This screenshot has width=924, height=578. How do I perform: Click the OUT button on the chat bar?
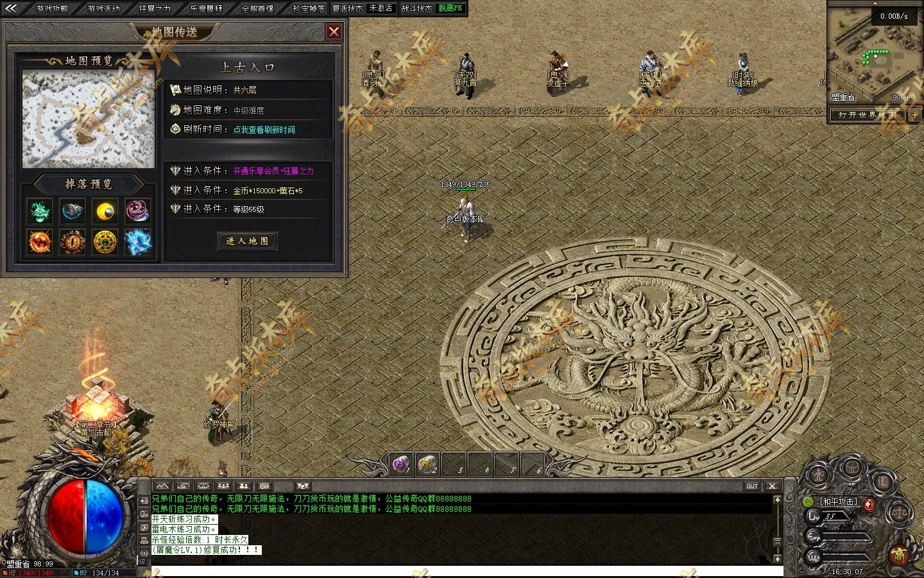pyautogui.click(x=752, y=486)
